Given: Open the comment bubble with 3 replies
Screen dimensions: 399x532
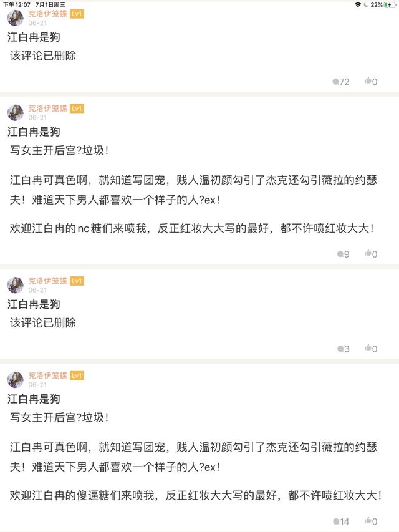Looking at the screenshot, I should (x=340, y=349).
